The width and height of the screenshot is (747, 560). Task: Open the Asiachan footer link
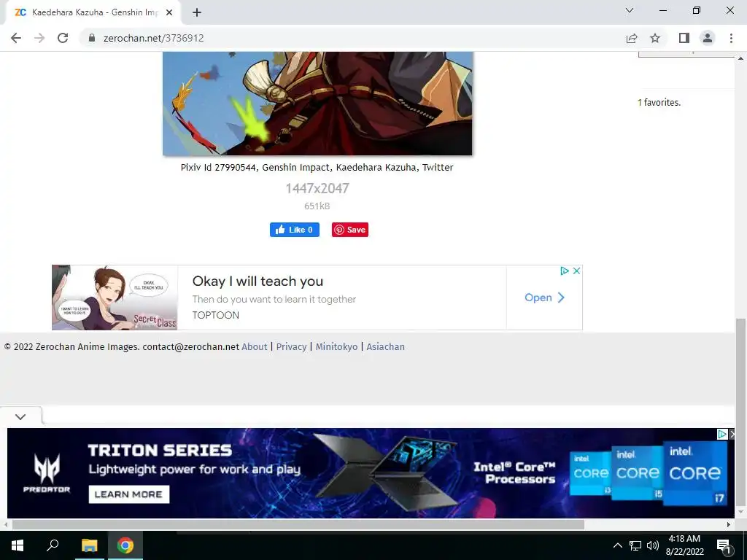pyautogui.click(x=385, y=346)
